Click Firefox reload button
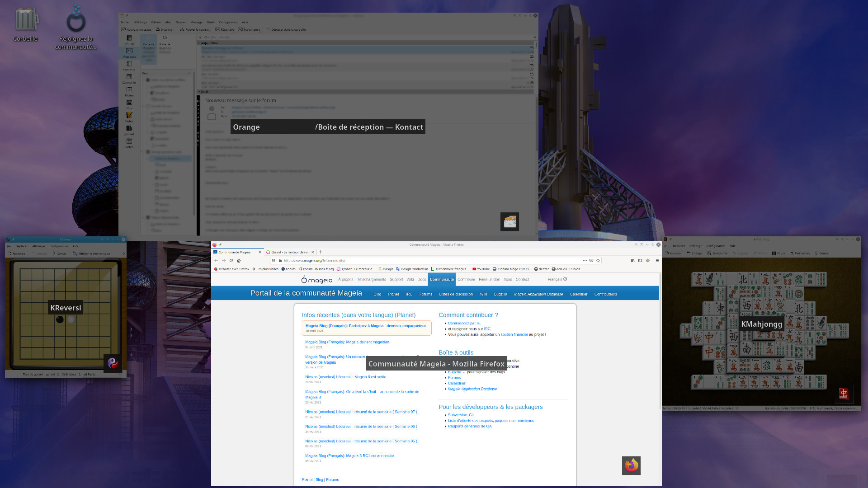 tap(231, 261)
